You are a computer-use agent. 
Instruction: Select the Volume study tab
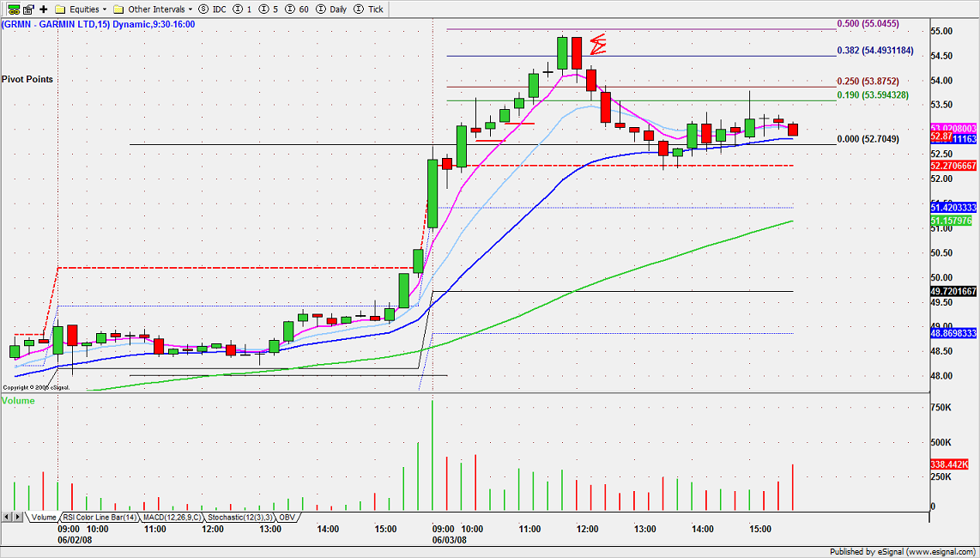[x=43, y=518]
